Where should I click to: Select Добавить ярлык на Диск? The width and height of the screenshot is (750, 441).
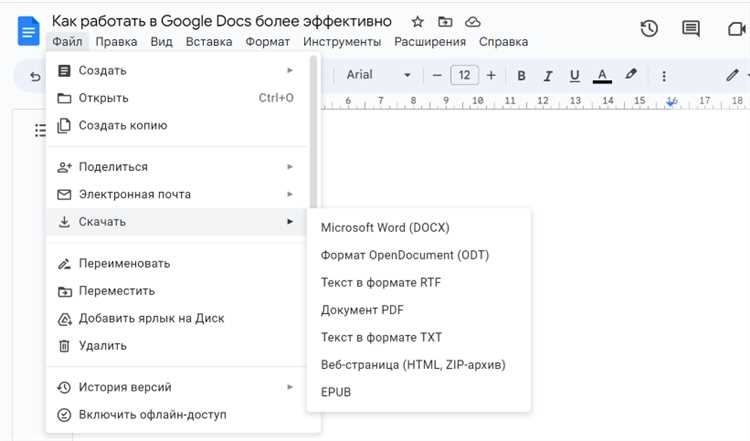[176, 319]
